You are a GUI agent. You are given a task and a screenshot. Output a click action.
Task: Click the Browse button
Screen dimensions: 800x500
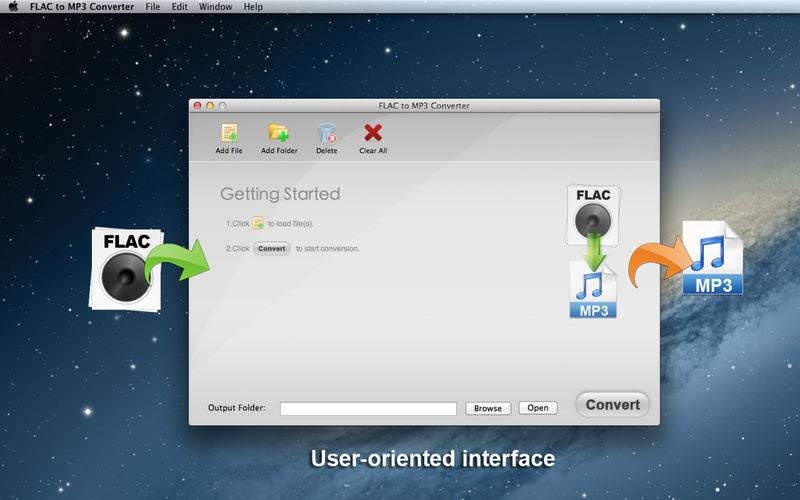tap(488, 408)
